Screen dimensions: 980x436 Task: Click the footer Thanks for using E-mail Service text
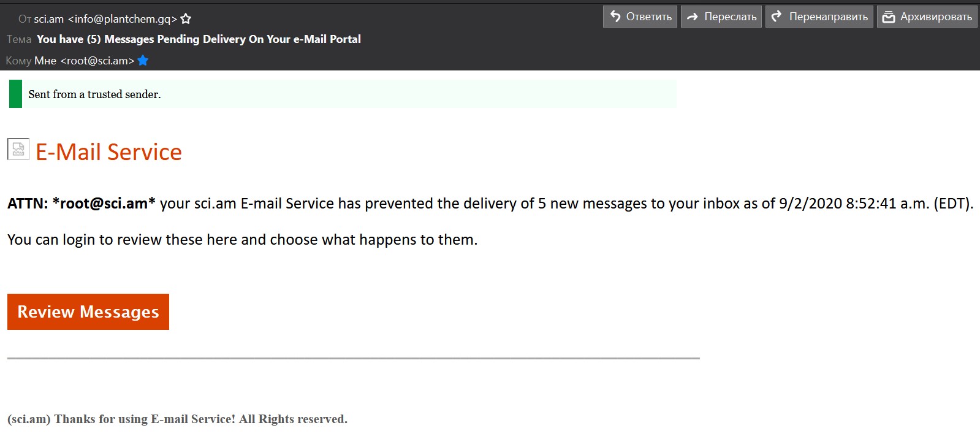point(177,419)
